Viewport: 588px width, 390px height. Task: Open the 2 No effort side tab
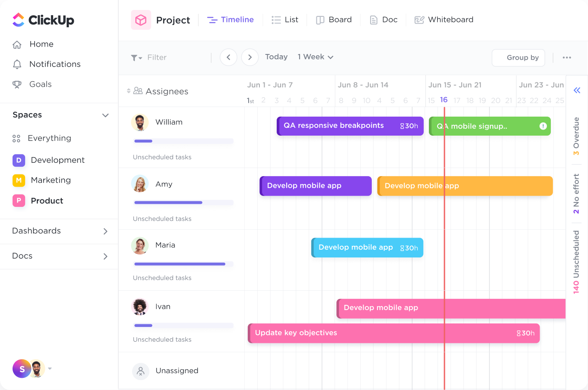576,193
